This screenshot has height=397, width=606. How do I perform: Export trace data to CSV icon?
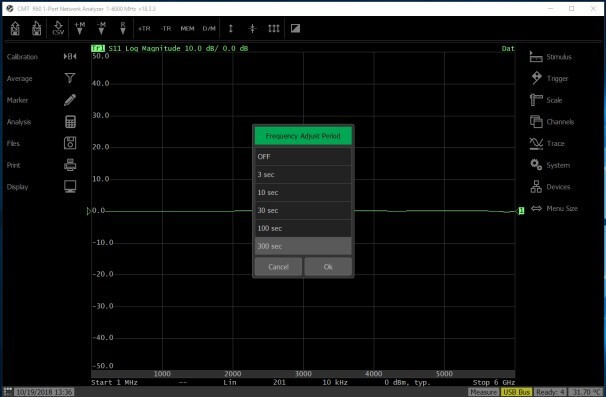click(58, 28)
